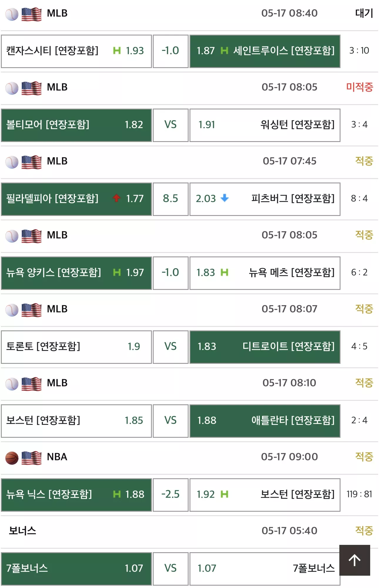Click left 7폴보너스 bonus selection
Screen dimensions: 379x588
tap(76, 569)
